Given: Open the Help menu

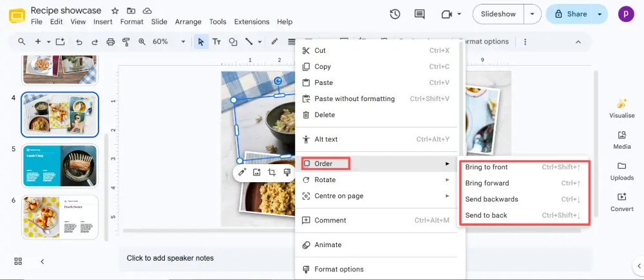Looking at the screenshot, I should [285, 22].
